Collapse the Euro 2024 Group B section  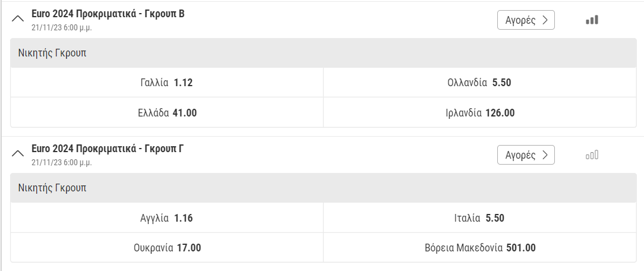[x=18, y=19]
